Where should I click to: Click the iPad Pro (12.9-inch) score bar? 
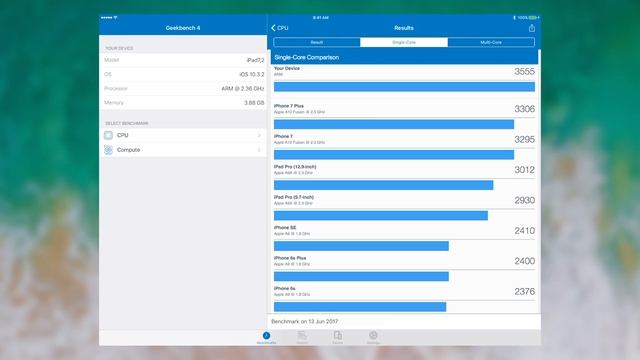point(383,185)
